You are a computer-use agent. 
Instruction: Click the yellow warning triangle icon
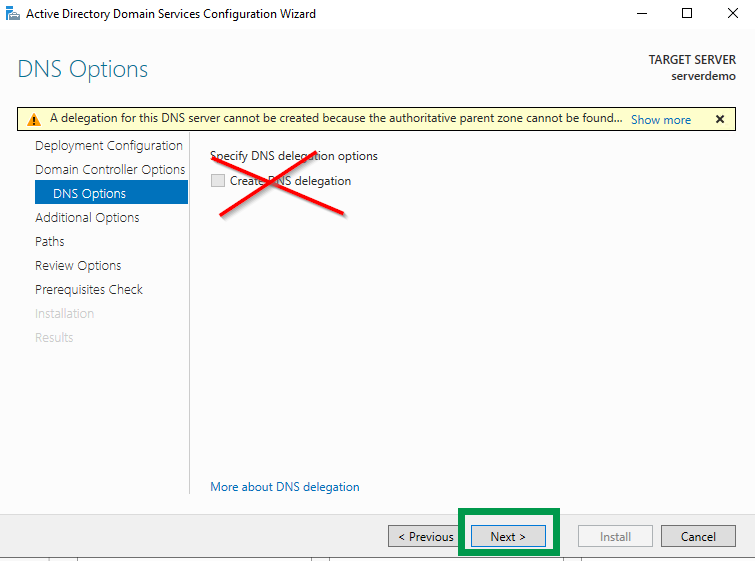(34, 119)
